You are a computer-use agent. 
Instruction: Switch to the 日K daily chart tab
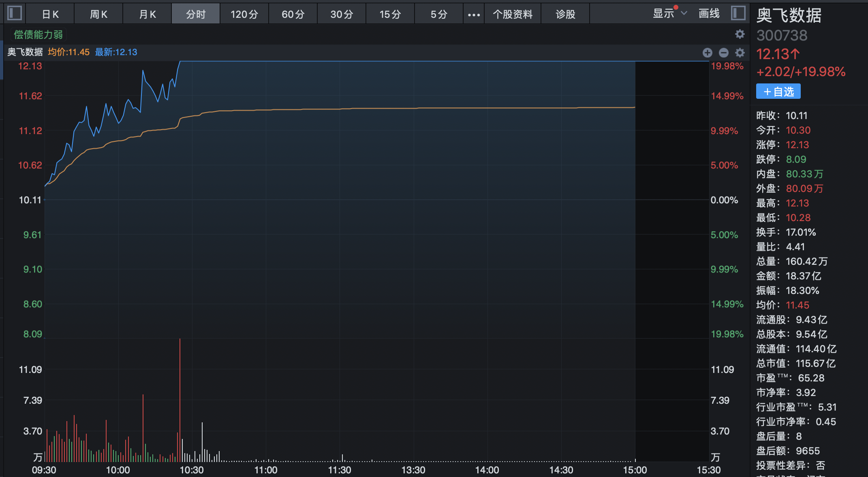click(50, 15)
